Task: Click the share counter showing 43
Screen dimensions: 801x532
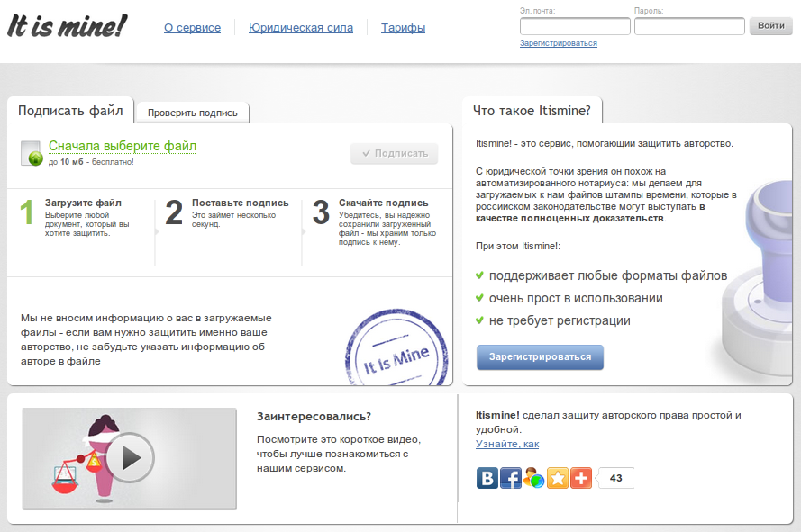Action: [x=615, y=478]
